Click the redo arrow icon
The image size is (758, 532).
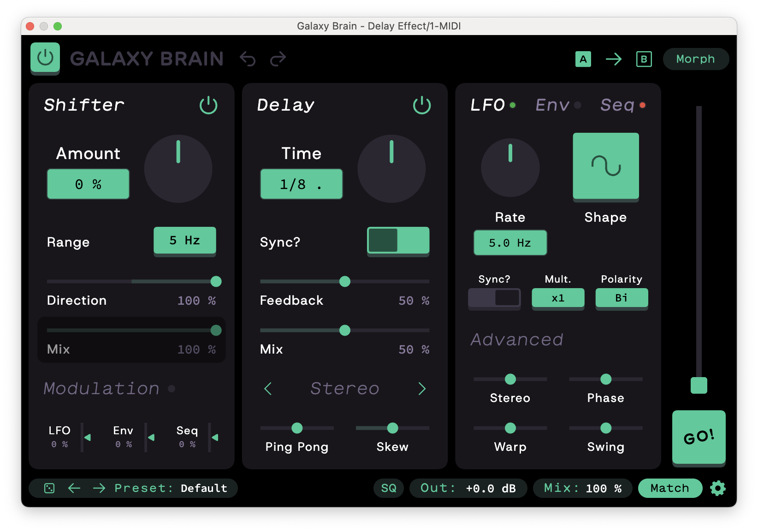[x=278, y=59]
